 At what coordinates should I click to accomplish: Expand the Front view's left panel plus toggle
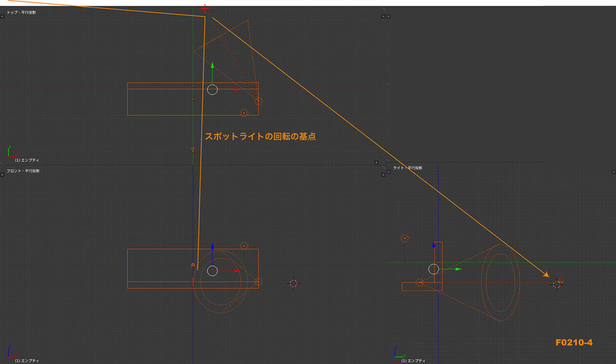coord(2,175)
